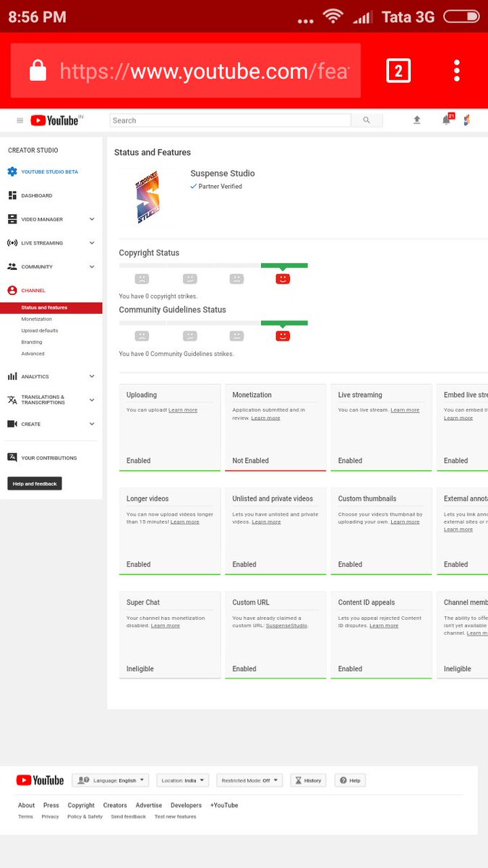Tap the browser tabs counter
The image size is (488, 868).
(398, 71)
